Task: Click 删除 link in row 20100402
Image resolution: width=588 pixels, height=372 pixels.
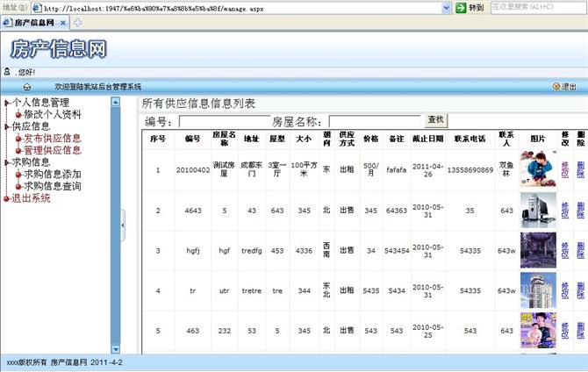Action: [580, 169]
